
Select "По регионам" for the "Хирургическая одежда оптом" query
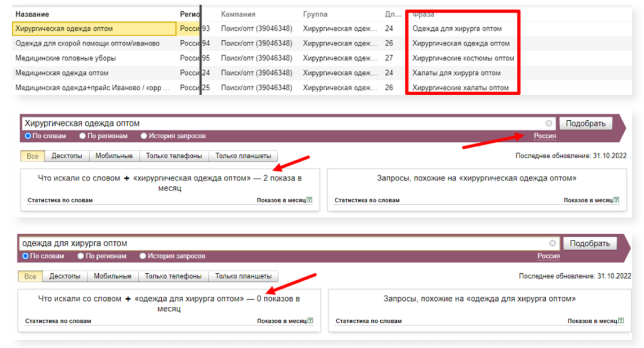(83, 136)
